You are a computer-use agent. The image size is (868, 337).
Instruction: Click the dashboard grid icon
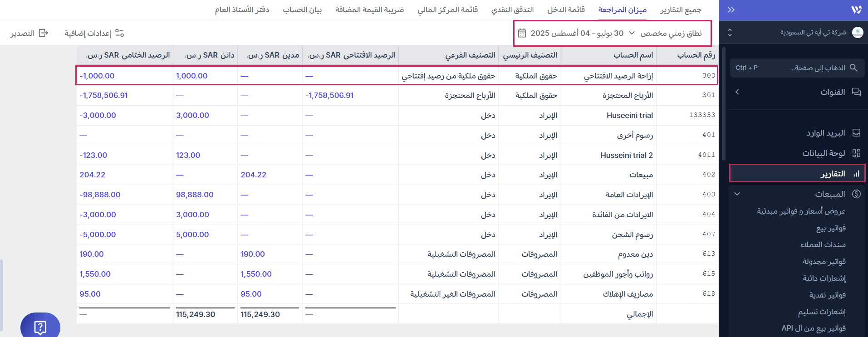(856, 153)
